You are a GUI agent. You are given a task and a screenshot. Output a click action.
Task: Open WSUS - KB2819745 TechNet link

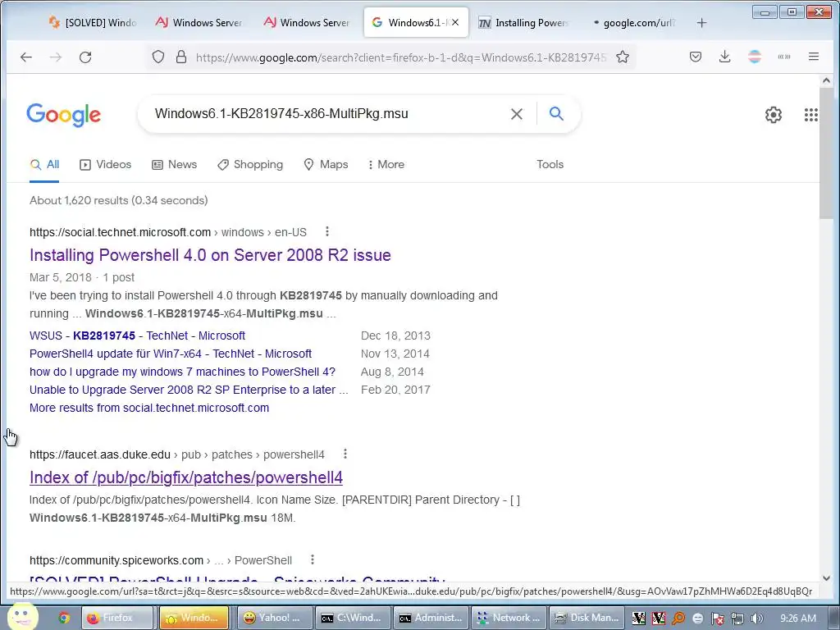pyautogui.click(x=137, y=336)
